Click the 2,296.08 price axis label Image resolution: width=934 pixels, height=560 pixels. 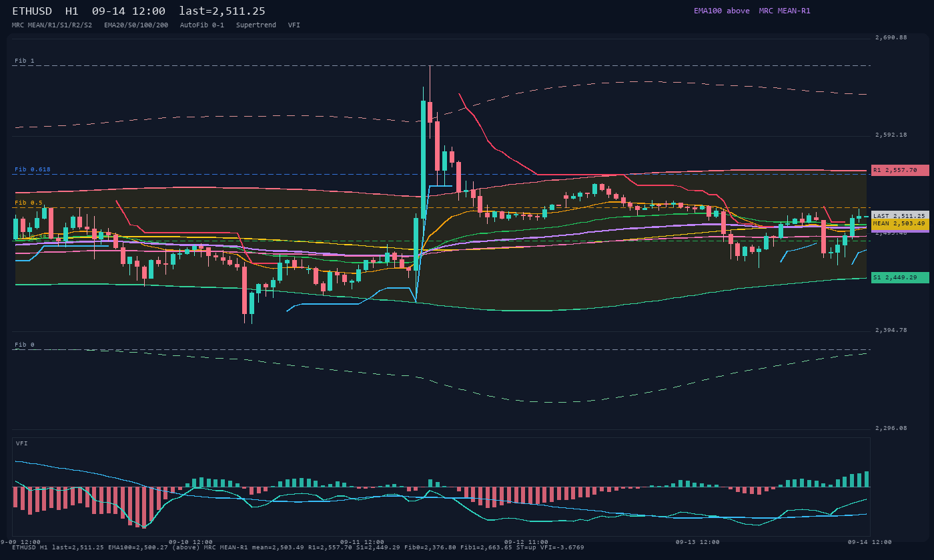[x=891, y=428]
